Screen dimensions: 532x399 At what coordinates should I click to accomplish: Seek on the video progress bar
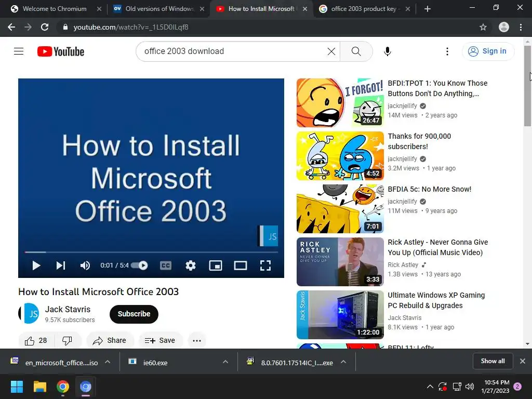point(151,252)
